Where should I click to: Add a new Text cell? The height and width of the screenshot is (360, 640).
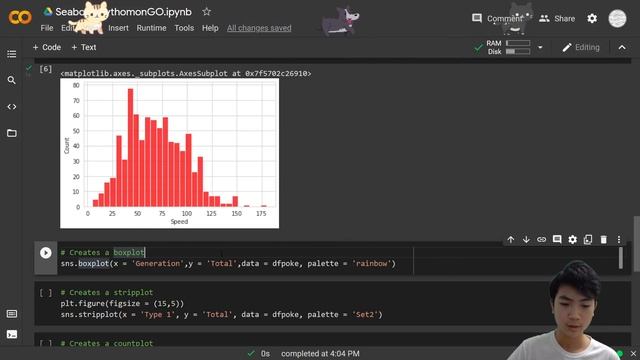84,47
